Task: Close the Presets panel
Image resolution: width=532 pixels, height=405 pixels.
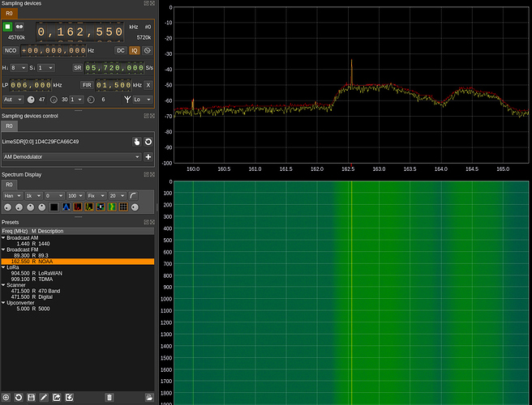Action: coord(152,222)
